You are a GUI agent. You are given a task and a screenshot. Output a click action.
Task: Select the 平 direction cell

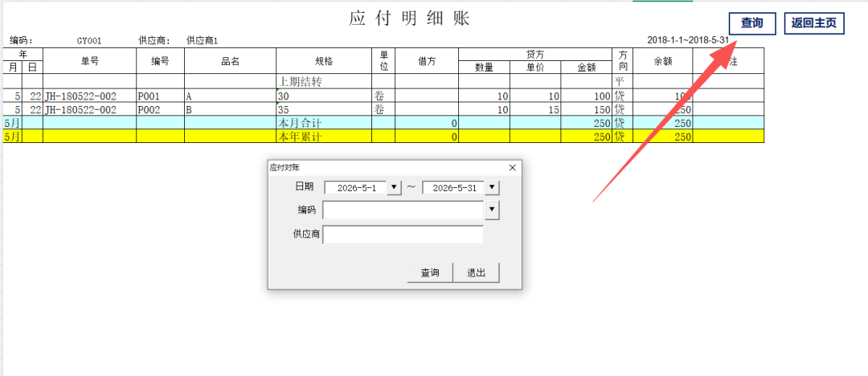(x=622, y=82)
